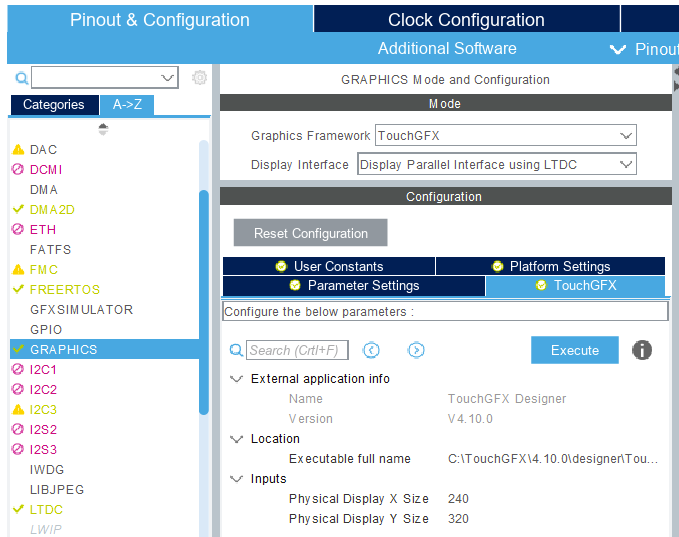
Task: Click the Execute button
Action: (575, 350)
